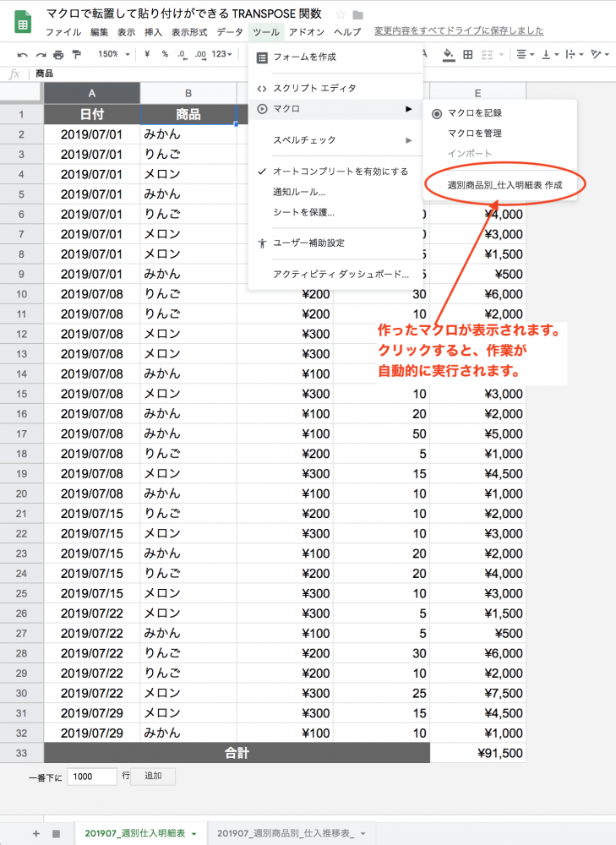Click the fill color bucket swatch
This screenshot has height=845, width=616.
pos(449,54)
